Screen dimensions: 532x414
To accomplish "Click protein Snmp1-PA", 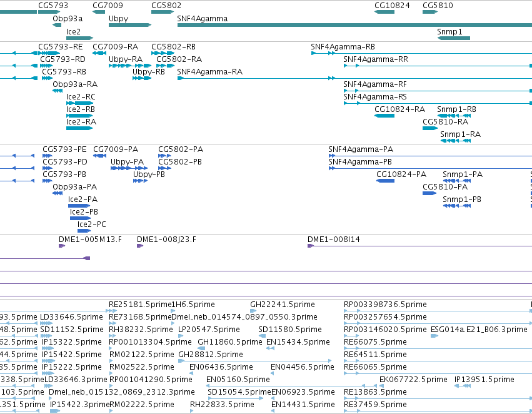I will tap(463, 174).
